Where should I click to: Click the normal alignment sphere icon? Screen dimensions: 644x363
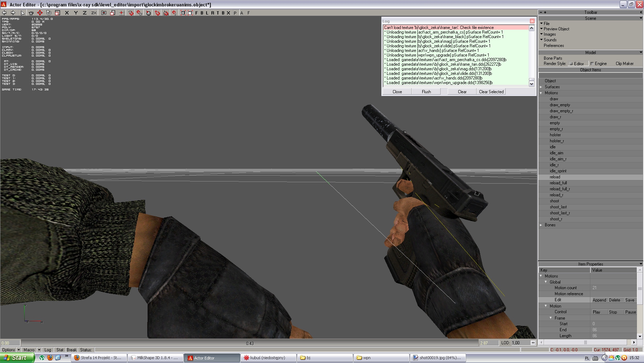pyautogui.click(x=148, y=13)
